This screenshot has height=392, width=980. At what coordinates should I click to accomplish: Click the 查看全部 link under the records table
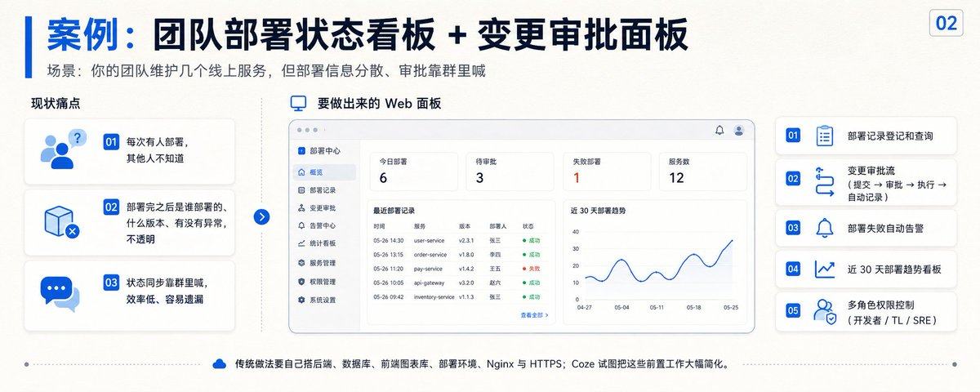coord(534,314)
